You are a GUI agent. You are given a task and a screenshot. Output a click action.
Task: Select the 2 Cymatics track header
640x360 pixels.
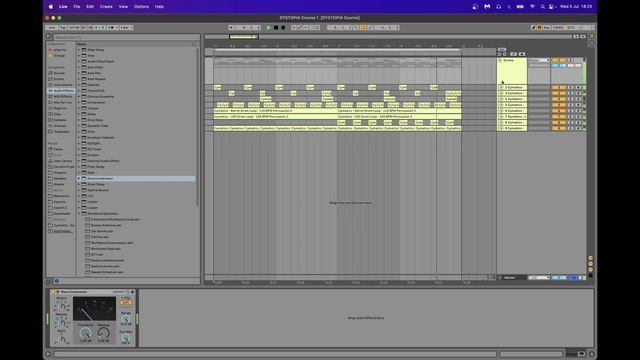(x=514, y=87)
